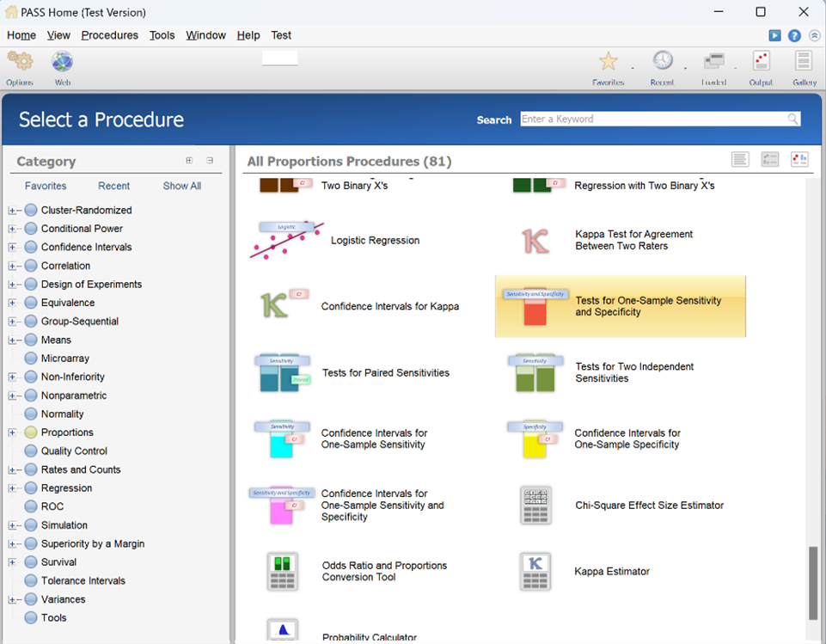This screenshot has width=826, height=644.
Task: Open the blue help question mark icon
Action: pos(794,35)
